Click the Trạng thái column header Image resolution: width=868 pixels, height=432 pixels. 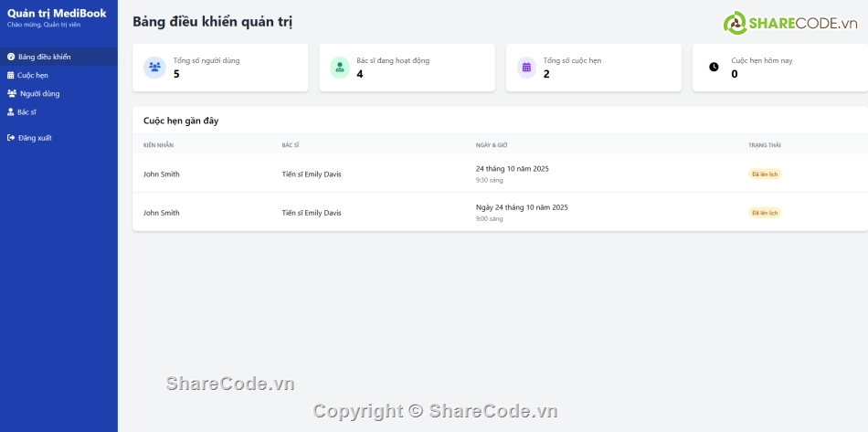click(764, 144)
